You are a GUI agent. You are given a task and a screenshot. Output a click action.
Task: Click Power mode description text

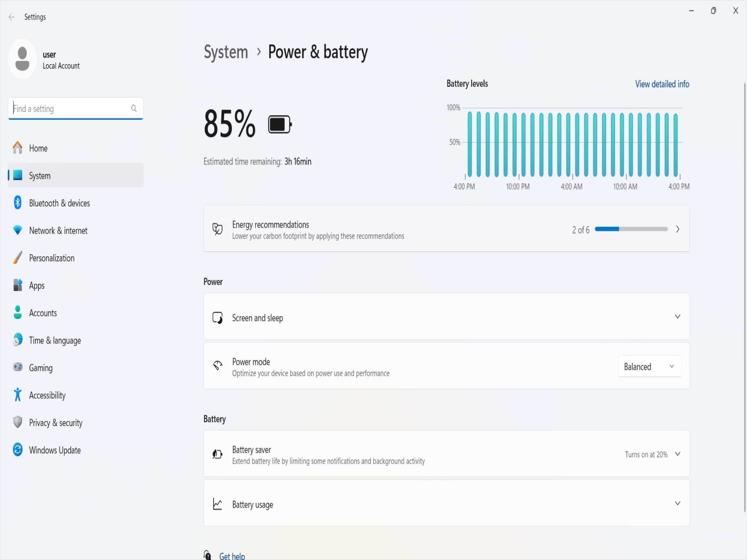tap(311, 373)
